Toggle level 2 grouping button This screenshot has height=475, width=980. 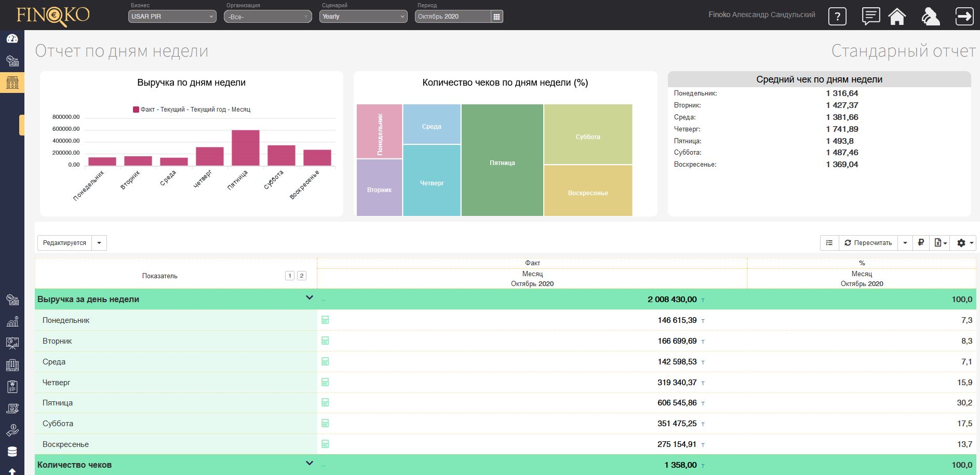301,276
